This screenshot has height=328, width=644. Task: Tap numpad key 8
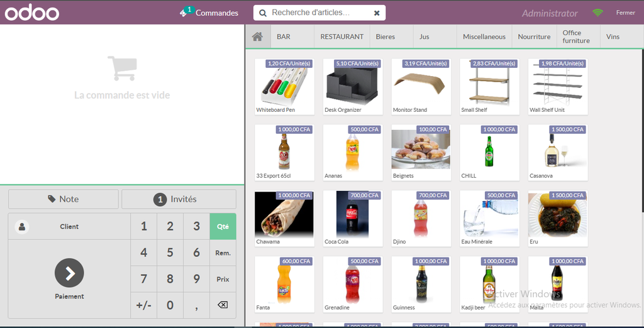click(170, 279)
